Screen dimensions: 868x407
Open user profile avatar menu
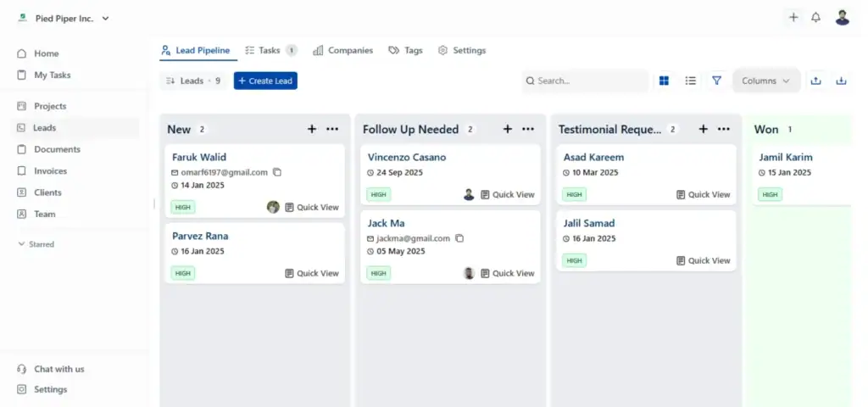(842, 17)
